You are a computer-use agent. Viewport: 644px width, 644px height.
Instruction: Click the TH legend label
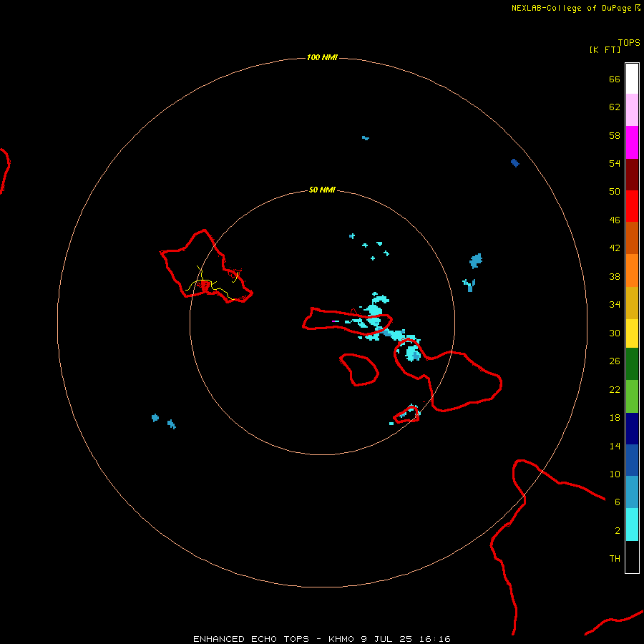pyautogui.click(x=615, y=559)
